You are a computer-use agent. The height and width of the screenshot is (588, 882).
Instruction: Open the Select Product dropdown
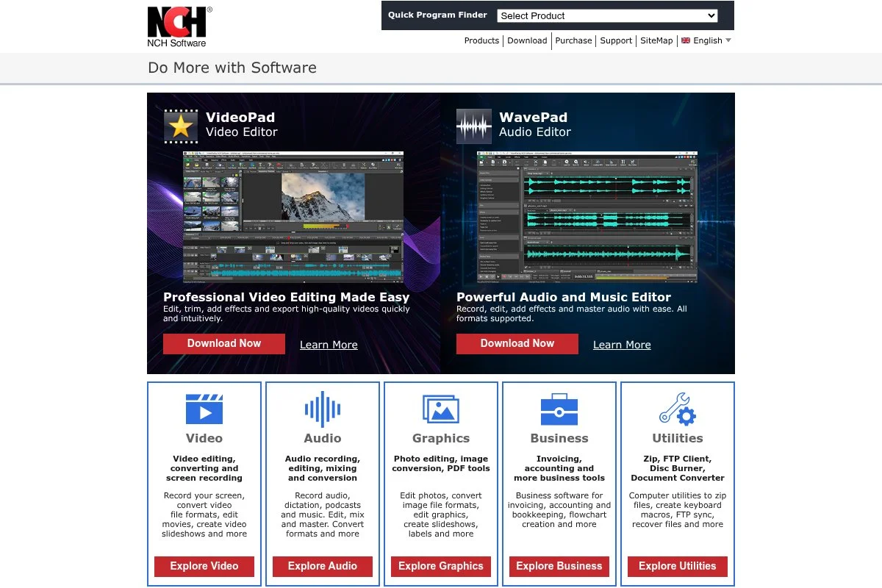click(x=607, y=15)
